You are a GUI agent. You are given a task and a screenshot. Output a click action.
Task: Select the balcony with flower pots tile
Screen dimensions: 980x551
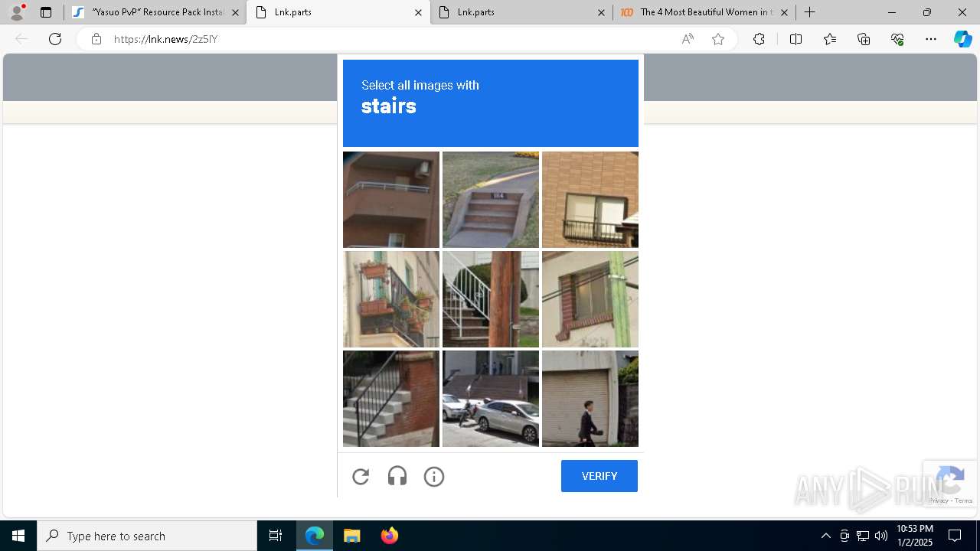click(x=391, y=299)
